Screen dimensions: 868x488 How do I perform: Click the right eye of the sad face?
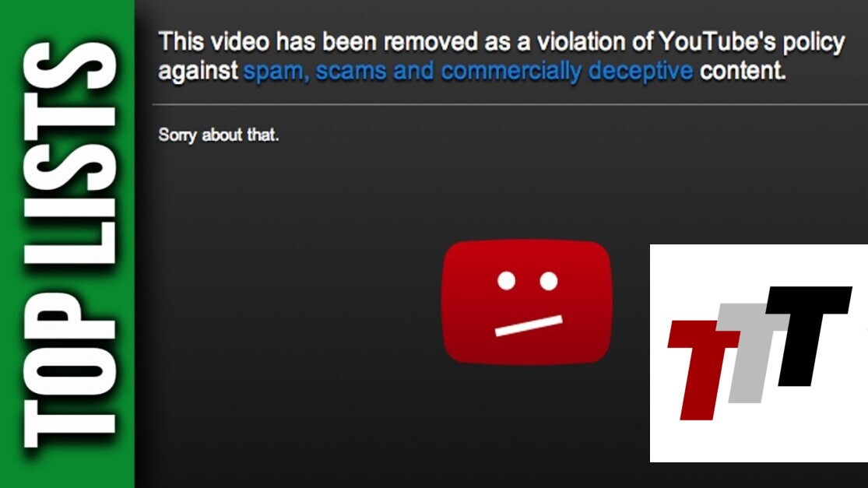click(x=548, y=280)
